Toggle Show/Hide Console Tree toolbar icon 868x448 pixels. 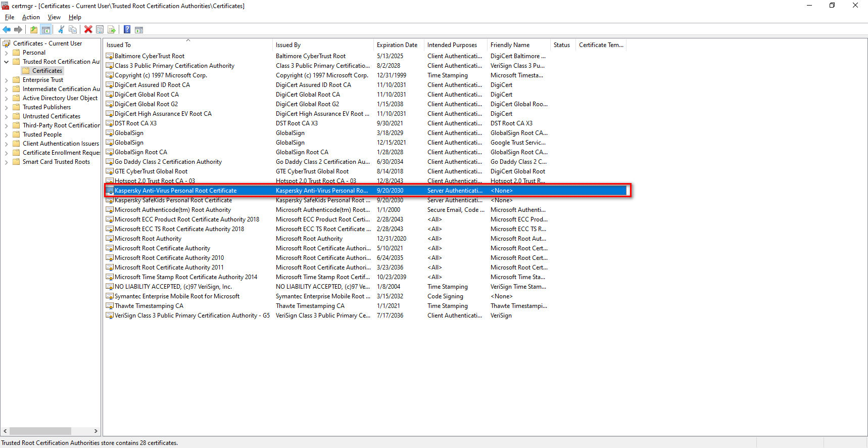click(x=45, y=29)
